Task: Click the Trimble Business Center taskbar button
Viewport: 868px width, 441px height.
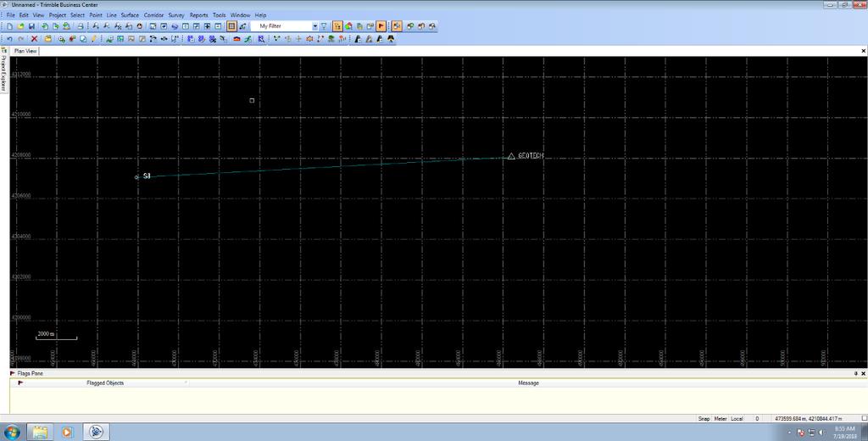Action: coord(97,432)
